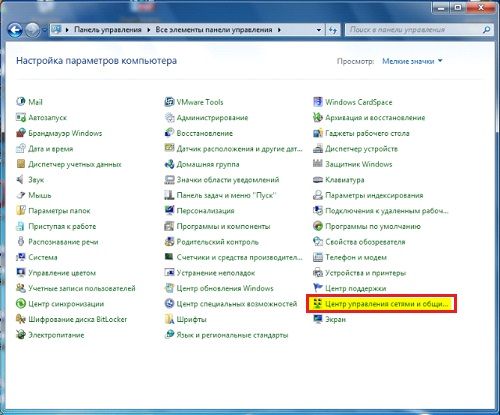Viewport: 500px width, 415px height.
Task: Open Устранение неполадок link
Action: pyautogui.click(x=216, y=273)
